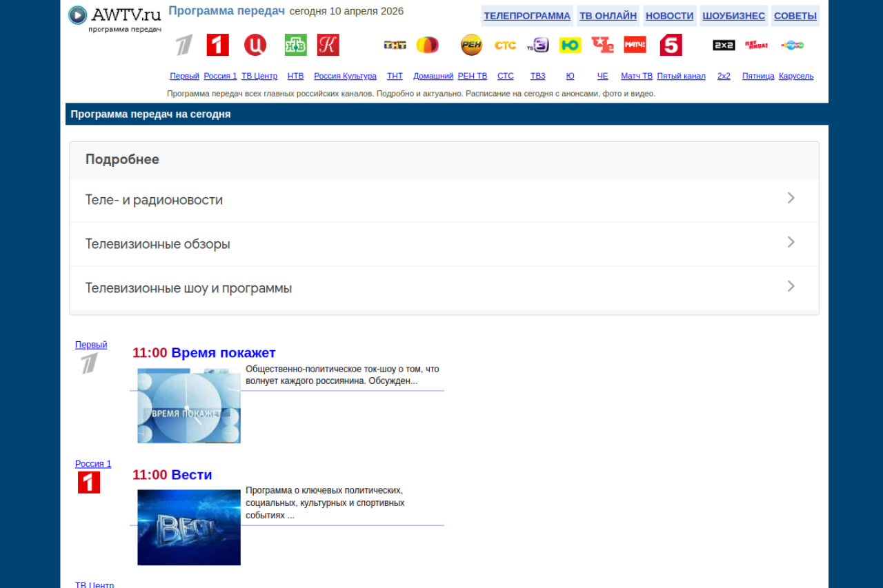
Task: Select the 2x2 channel icon
Action: 724,45
